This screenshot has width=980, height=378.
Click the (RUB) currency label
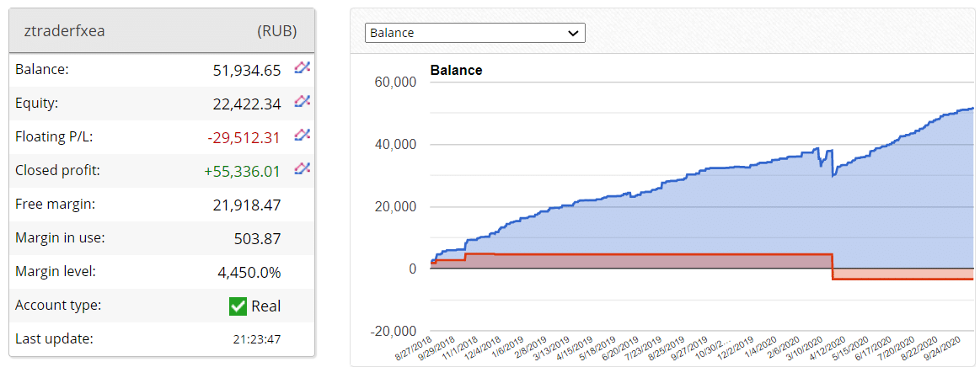276,31
